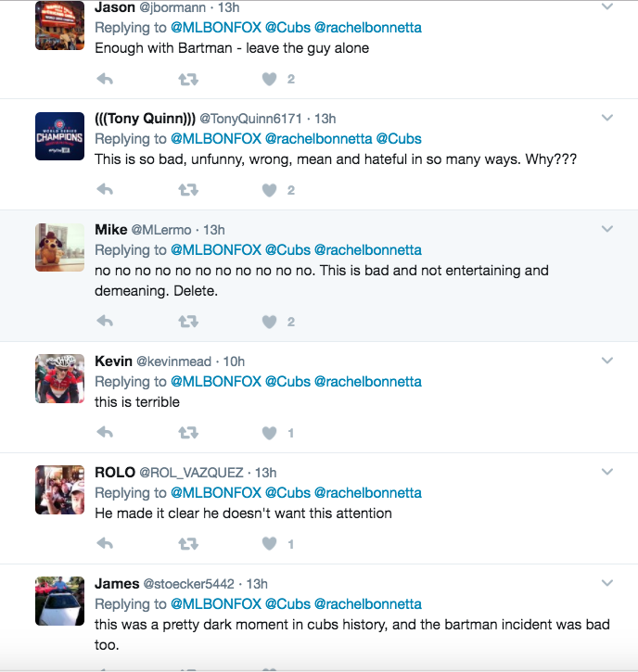This screenshot has height=672, width=638.
Task: View Tony Quinn's Champions avatar
Action: [x=59, y=136]
